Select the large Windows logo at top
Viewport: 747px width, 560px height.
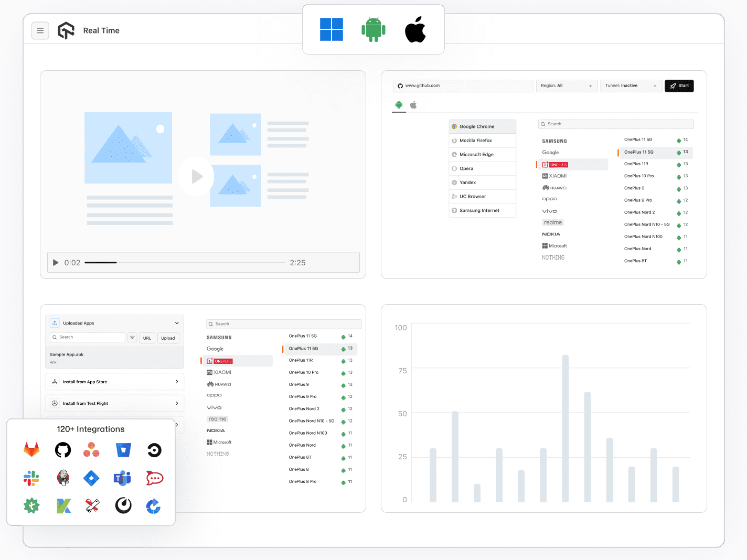click(x=332, y=29)
